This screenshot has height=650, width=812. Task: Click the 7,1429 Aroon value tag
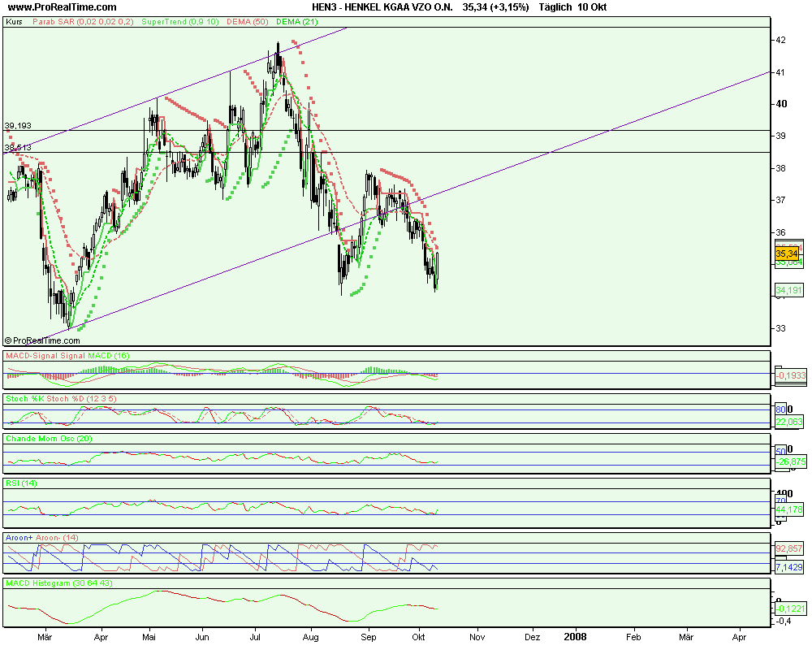(789, 568)
